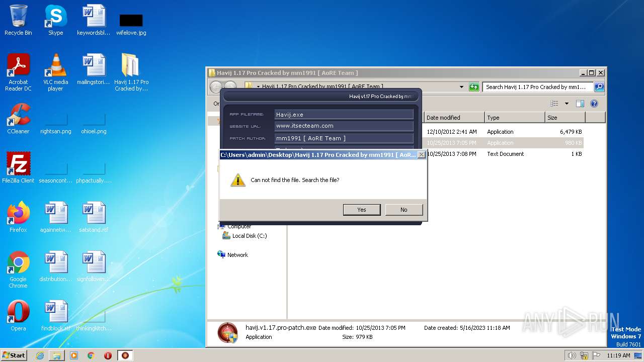This screenshot has height=362, width=644.
Task: Open mailingstori document on desktop
Action: (x=93, y=69)
